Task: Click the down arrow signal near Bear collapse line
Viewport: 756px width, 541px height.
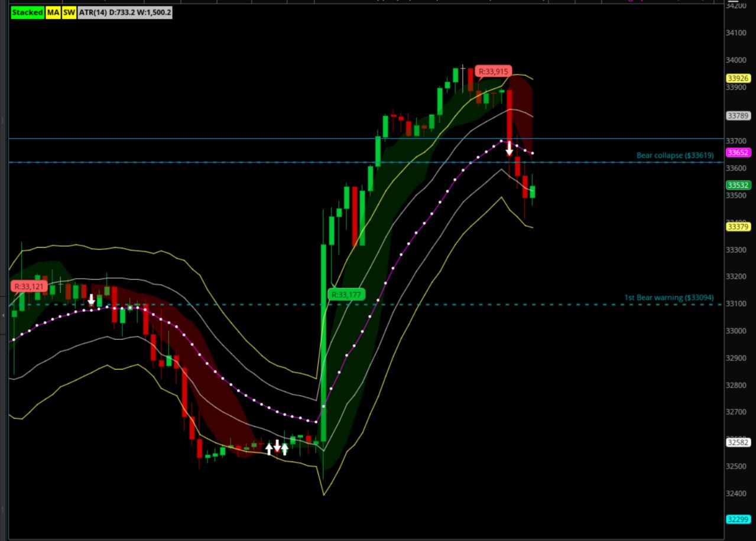Action: click(x=509, y=148)
